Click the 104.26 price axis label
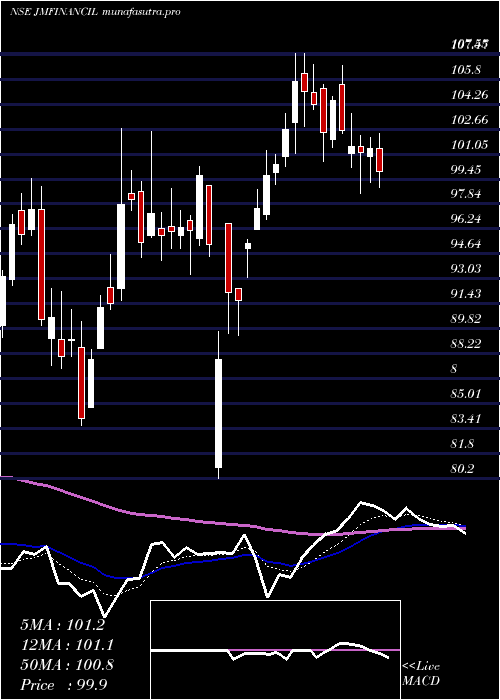Viewport: 500px width, 700px height. (x=470, y=94)
